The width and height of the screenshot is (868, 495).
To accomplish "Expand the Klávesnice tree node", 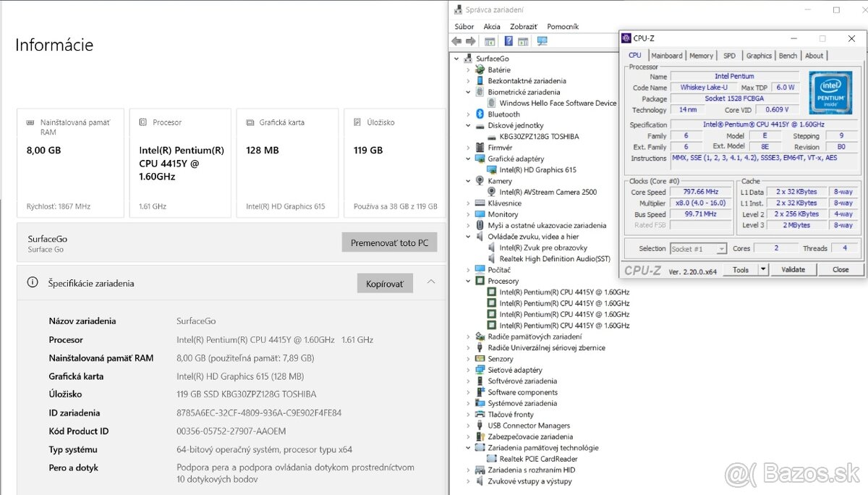I will [468, 203].
